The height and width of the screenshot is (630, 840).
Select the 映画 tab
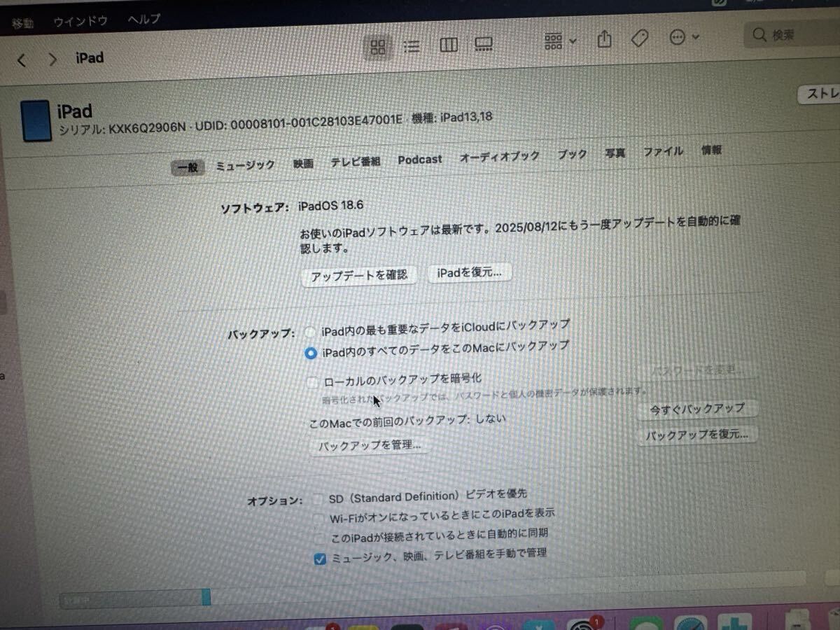coord(303,163)
